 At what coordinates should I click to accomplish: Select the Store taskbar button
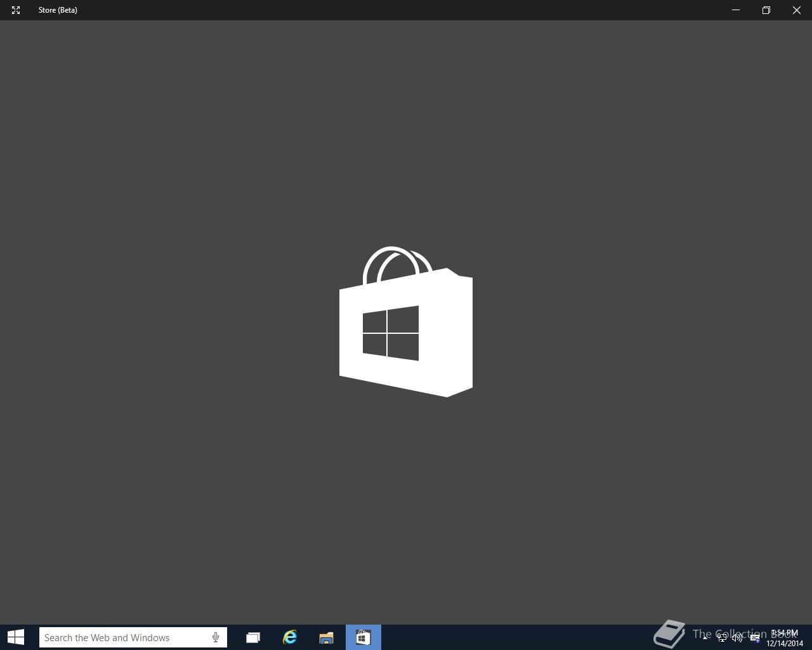(x=363, y=637)
